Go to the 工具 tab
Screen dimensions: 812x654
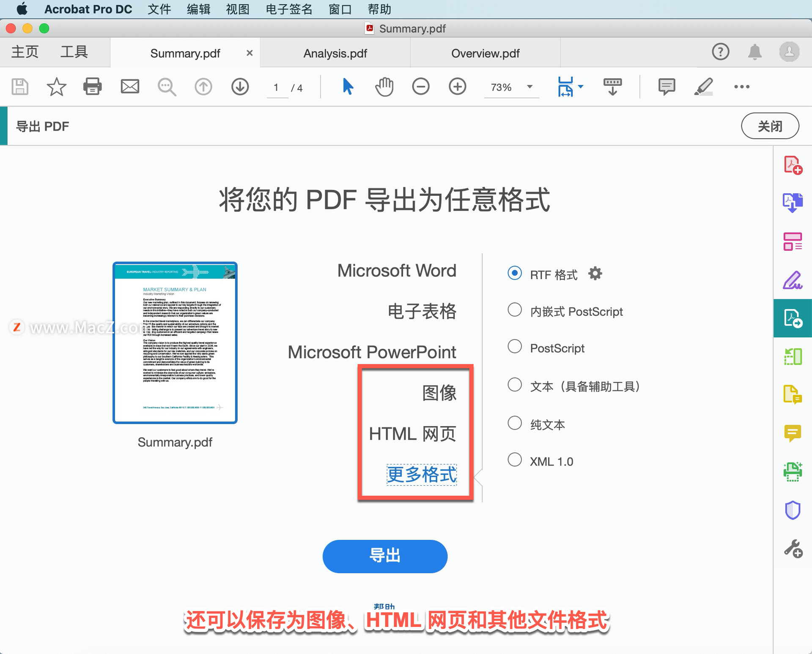coord(74,52)
